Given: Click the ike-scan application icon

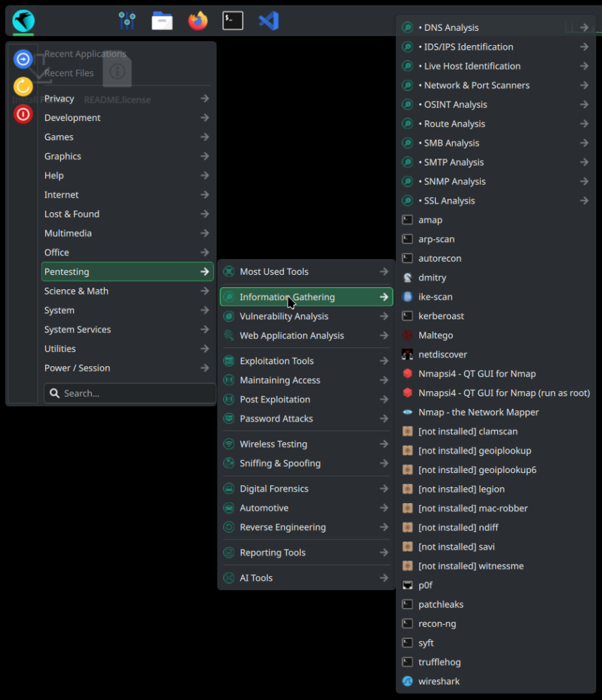Looking at the screenshot, I should (407, 297).
